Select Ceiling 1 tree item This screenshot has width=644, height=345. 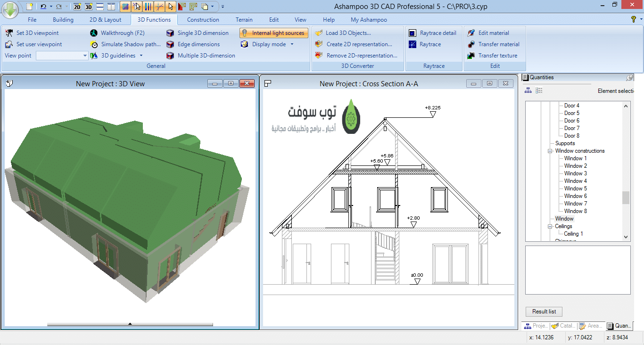573,234
